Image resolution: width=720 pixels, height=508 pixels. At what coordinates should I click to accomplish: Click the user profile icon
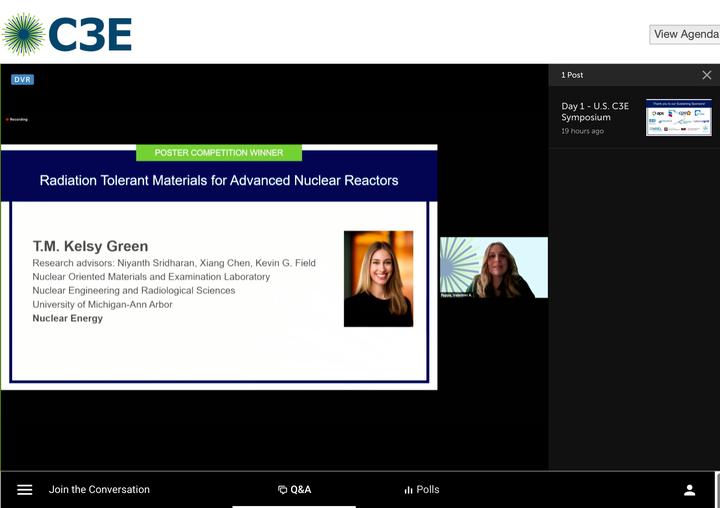coord(689,490)
